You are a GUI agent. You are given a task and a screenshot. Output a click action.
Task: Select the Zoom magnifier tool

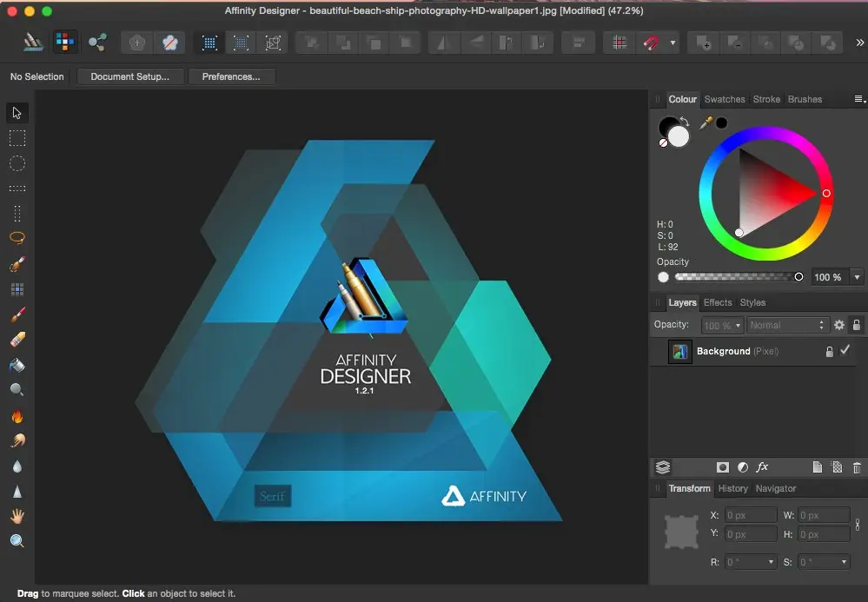17,540
